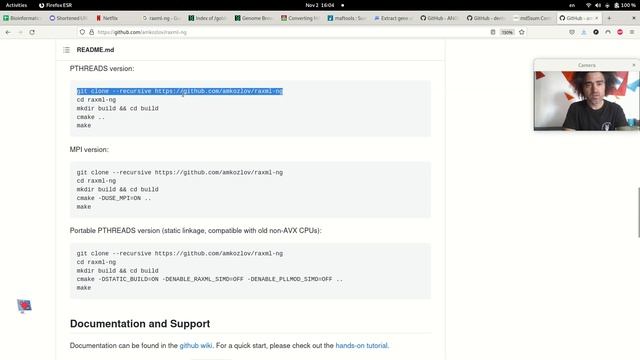Open the Firefox hamburger menu
The width and height of the screenshot is (640, 360).
(632, 32)
